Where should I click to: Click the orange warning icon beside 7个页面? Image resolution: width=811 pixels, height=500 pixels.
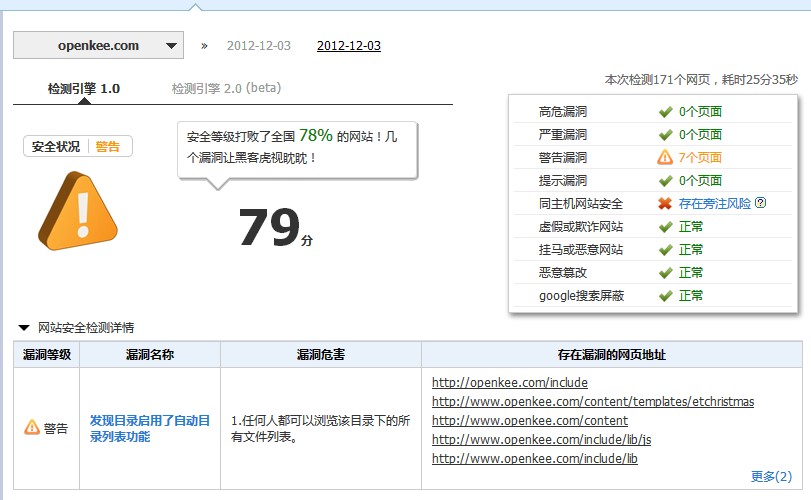(665, 157)
